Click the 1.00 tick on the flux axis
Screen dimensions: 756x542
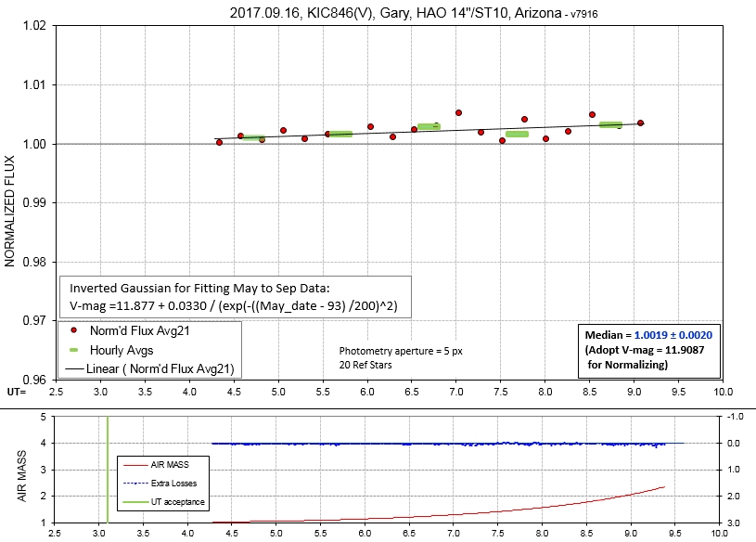pos(34,144)
